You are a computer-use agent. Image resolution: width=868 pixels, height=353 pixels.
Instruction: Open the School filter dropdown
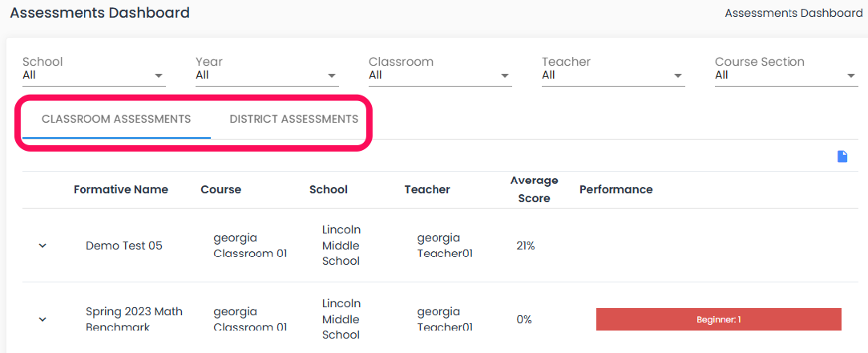pos(94,75)
